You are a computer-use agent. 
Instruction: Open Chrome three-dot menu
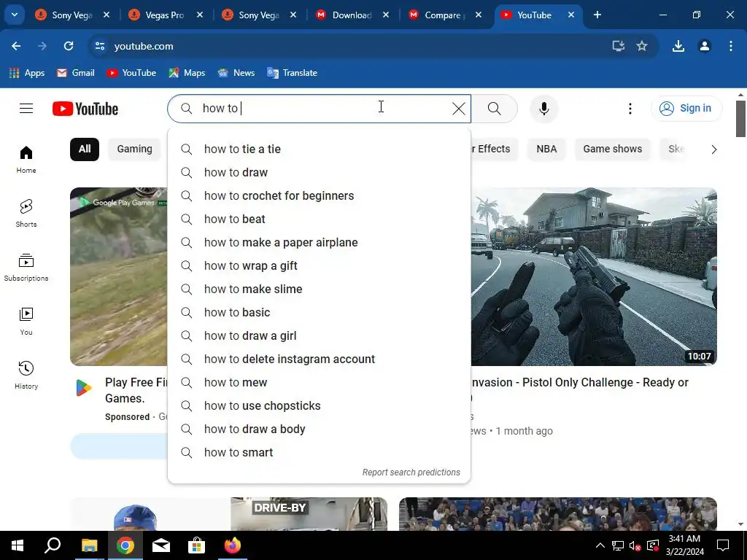coord(730,46)
